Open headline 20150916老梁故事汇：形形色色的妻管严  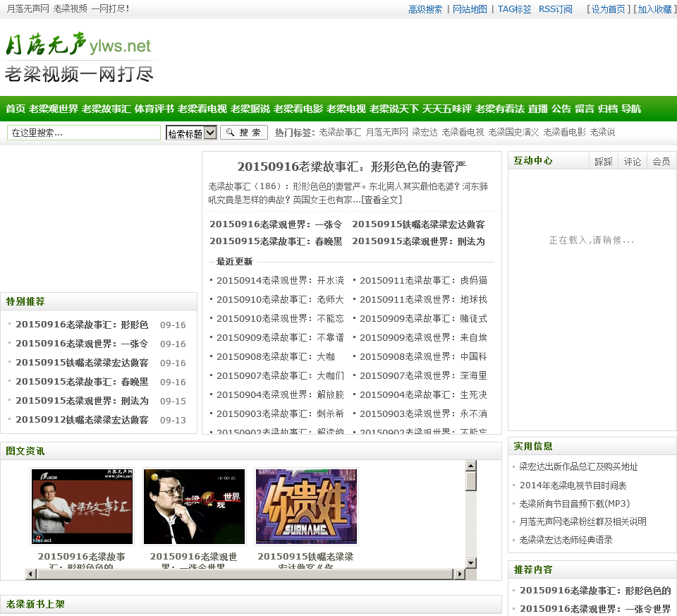pyautogui.click(x=351, y=167)
